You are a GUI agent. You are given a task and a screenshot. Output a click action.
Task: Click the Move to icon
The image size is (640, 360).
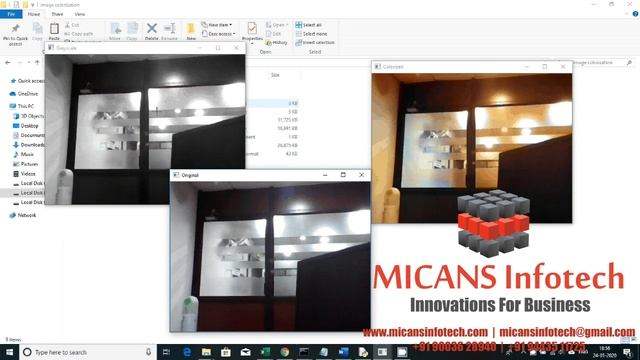pyautogui.click(x=116, y=29)
